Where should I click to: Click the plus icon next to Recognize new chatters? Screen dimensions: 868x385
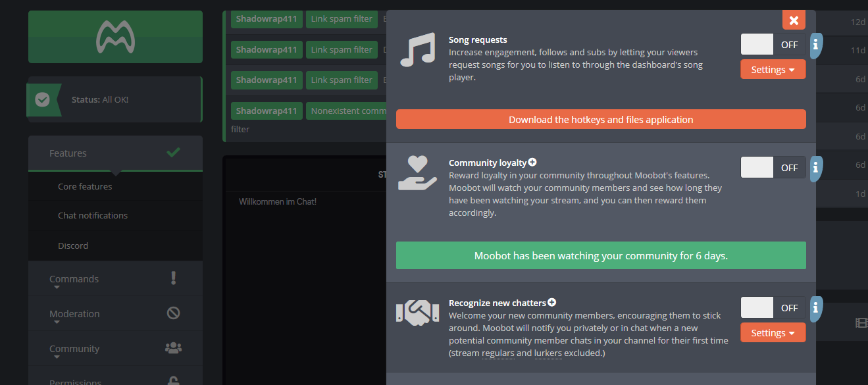551,303
